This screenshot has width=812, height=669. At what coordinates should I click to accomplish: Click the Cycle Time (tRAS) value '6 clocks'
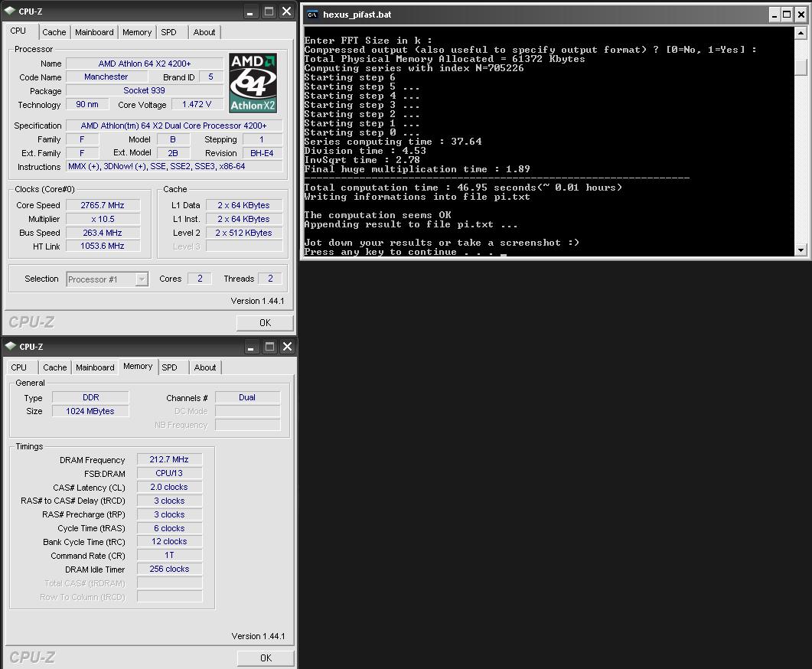(x=169, y=528)
